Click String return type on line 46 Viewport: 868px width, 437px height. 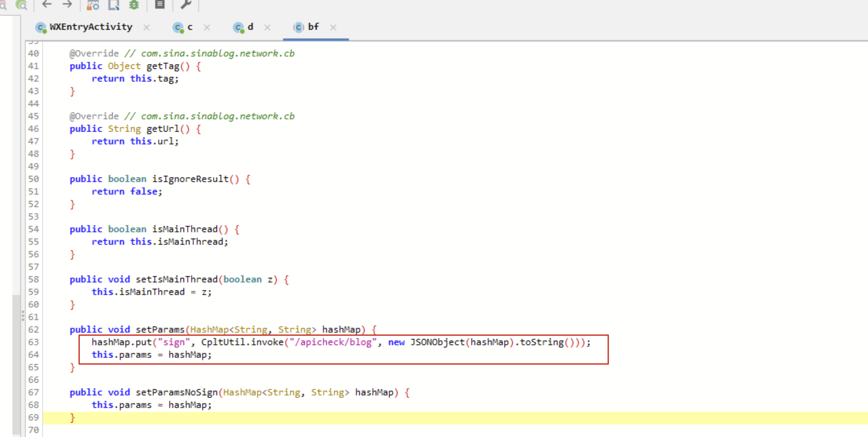[x=124, y=129]
